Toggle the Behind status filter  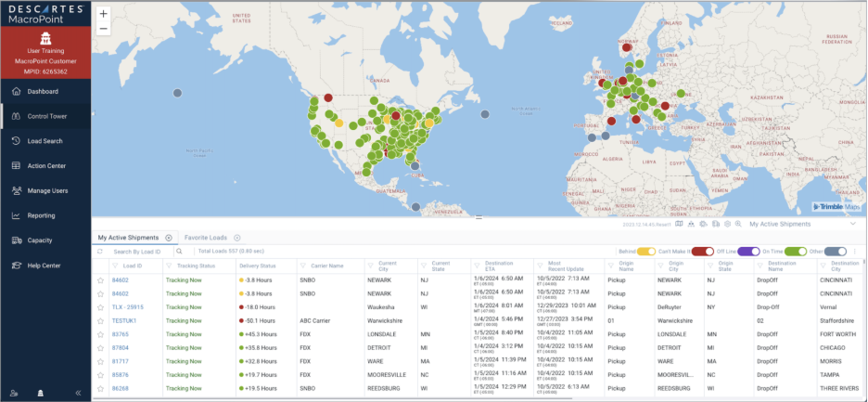click(646, 252)
